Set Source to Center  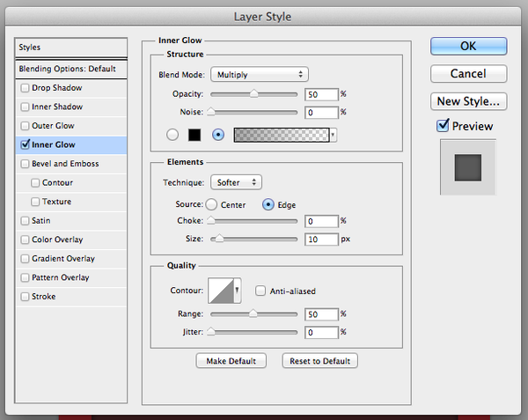[x=211, y=204]
